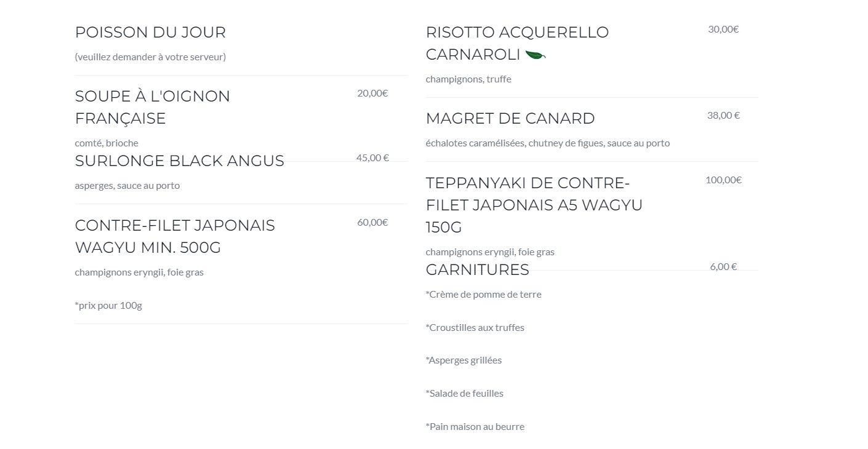Select the Surlonge Black Angus item
The image size is (868, 449).
pos(180,161)
